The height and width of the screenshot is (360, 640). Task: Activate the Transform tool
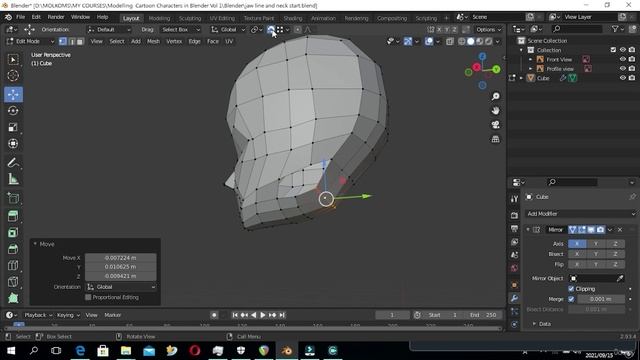[13, 143]
